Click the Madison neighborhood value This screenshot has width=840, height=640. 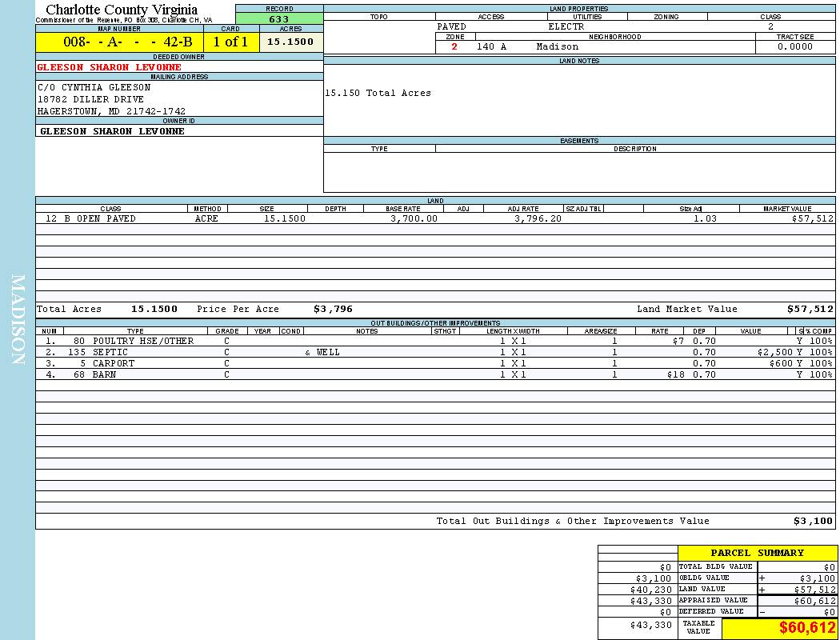tap(557, 47)
